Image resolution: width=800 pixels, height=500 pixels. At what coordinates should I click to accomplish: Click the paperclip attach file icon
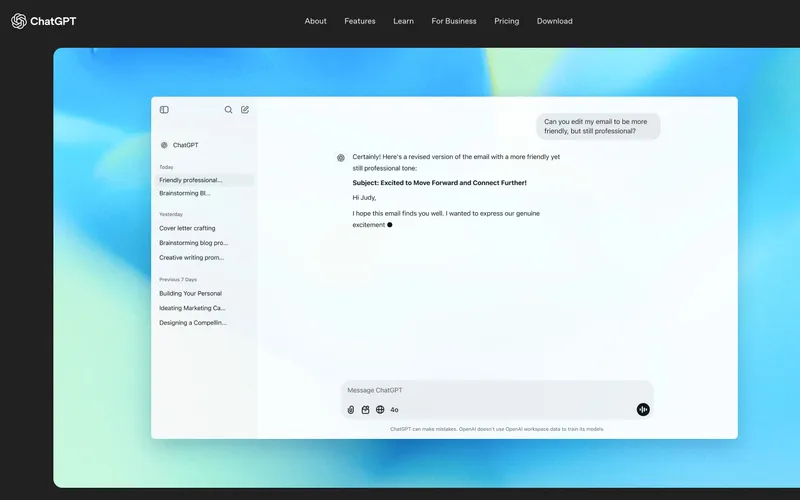pyautogui.click(x=351, y=409)
